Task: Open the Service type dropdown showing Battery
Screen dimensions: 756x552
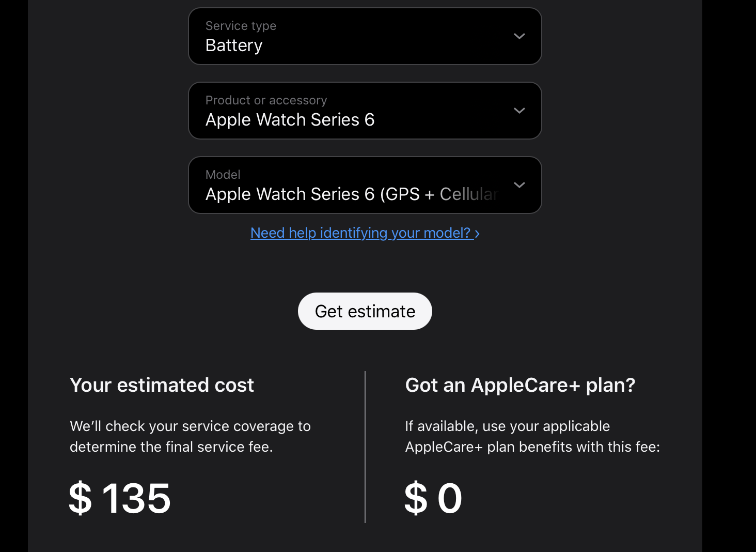Action: point(365,36)
